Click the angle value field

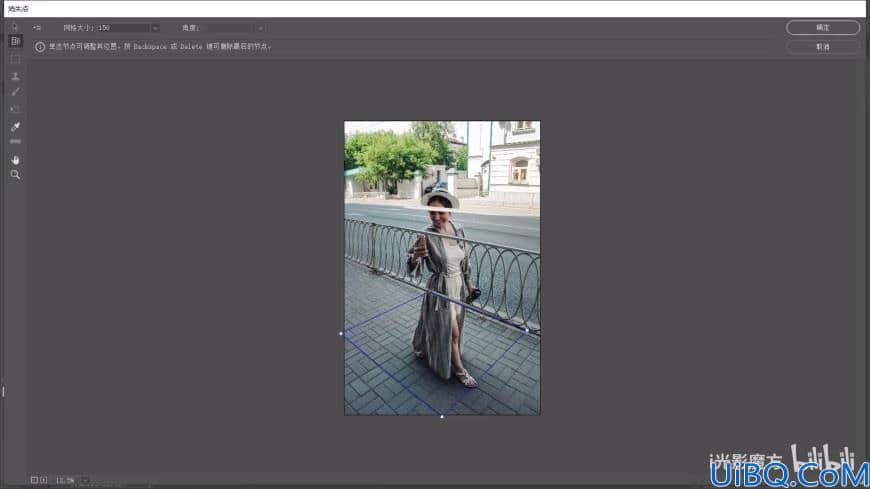(227, 28)
